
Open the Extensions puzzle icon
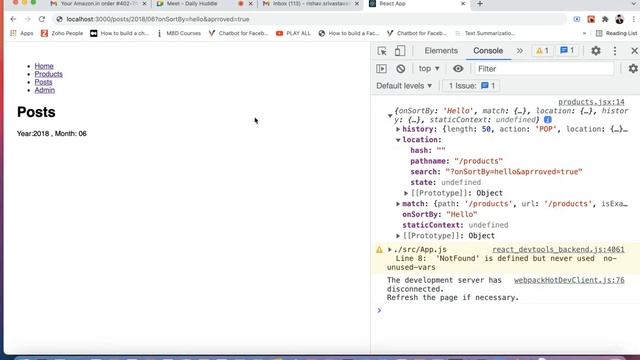605,19
